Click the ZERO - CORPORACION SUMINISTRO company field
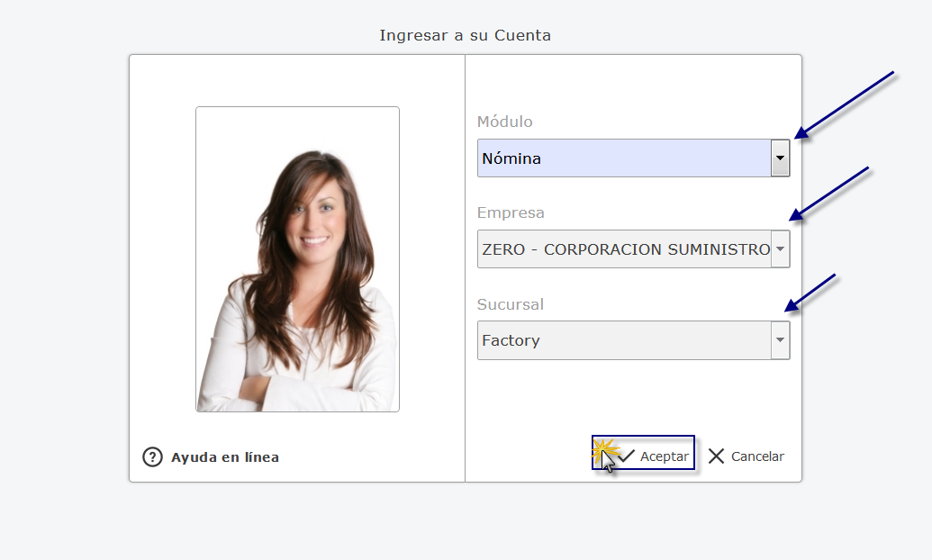Image resolution: width=932 pixels, height=560 pixels. coord(623,249)
